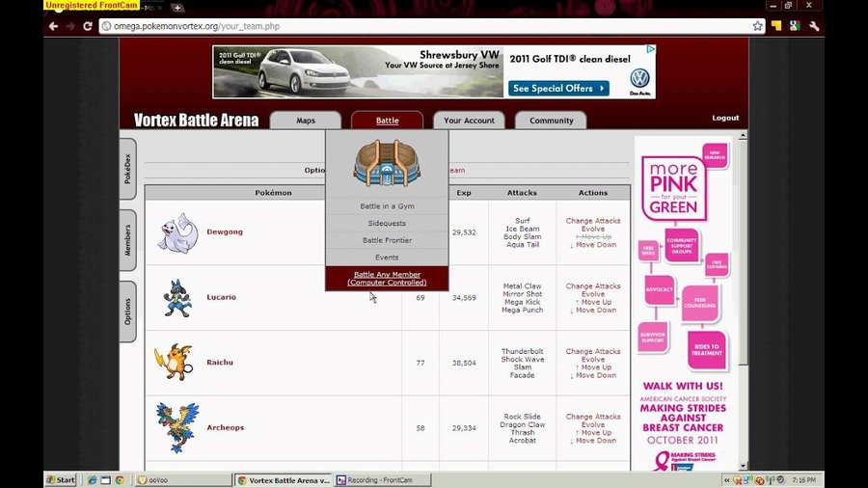Reload the page with the refresh icon
This screenshot has width=868, height=488.
87,26
